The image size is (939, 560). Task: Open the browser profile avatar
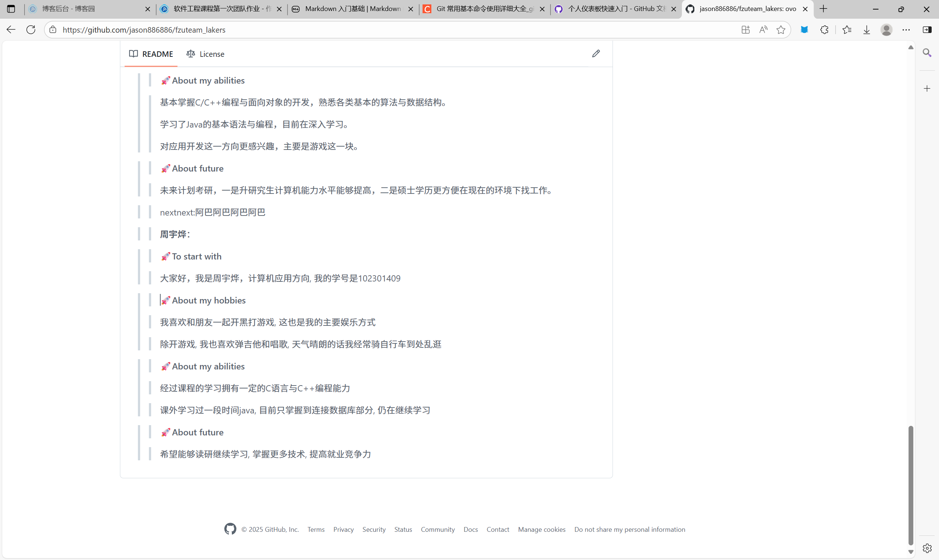click(887, 30)
